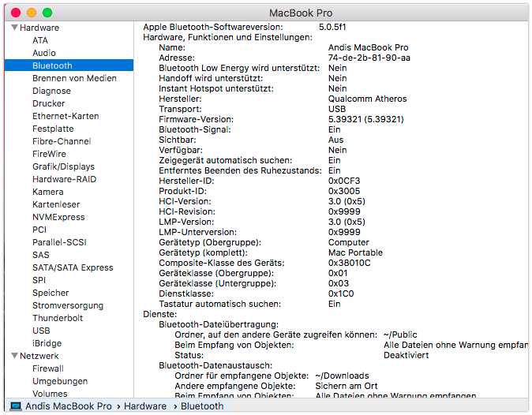The height and width of the screenshot is (415, 532).
Task: Select Diagnose in the sidebar
Action: [51, 91]
